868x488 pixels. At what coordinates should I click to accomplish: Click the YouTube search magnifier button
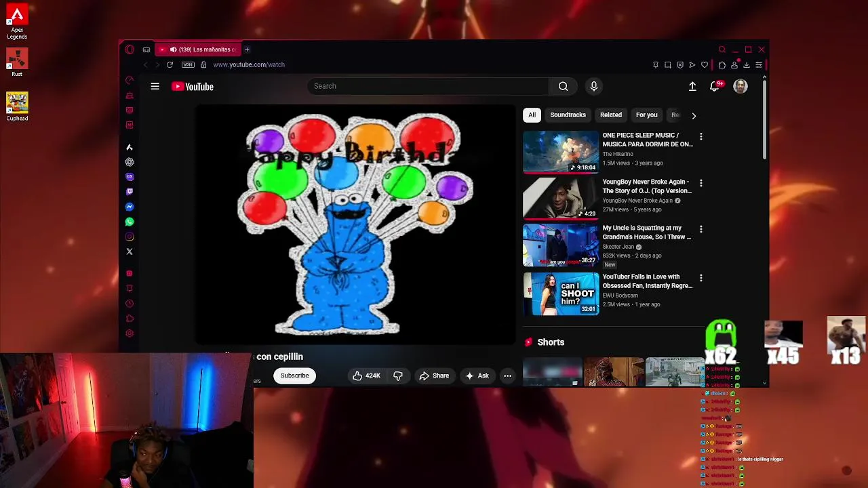(x=563, y=86)
